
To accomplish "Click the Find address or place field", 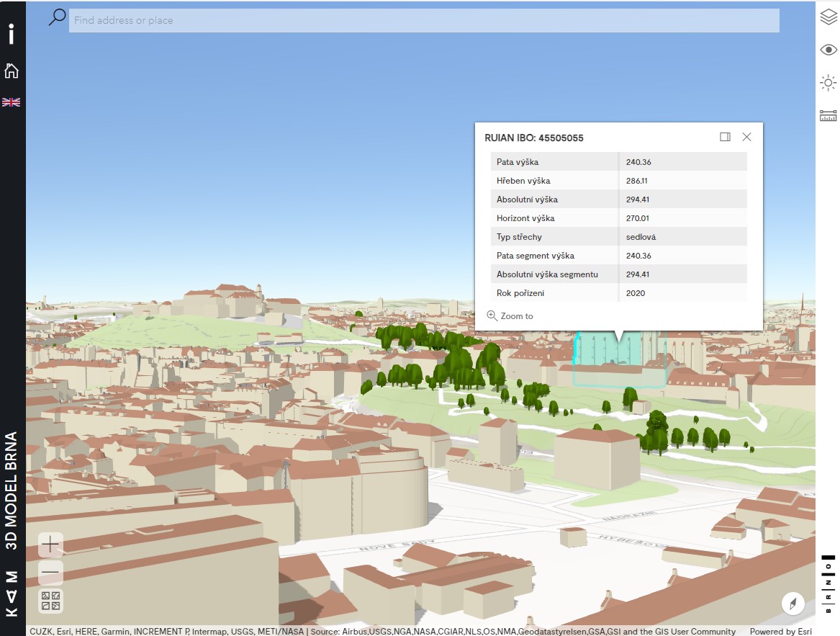I will click(x=423, y=20).
